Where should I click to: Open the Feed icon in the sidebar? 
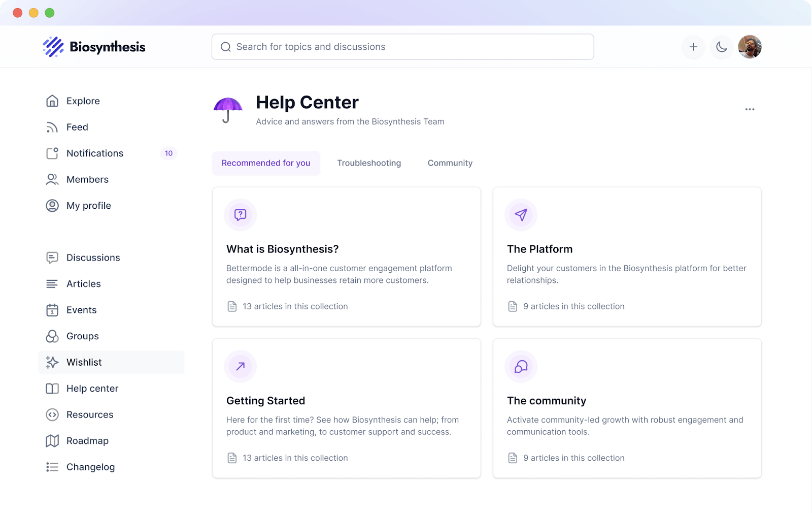point(52,127)
